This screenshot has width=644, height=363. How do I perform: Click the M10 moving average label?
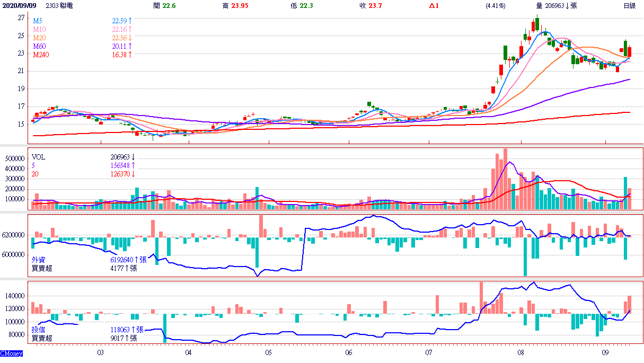click(x=39, y=29)
